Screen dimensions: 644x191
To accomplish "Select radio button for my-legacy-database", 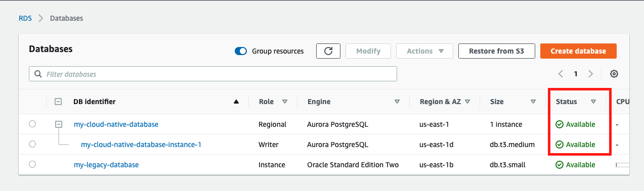I will [32, 164].
